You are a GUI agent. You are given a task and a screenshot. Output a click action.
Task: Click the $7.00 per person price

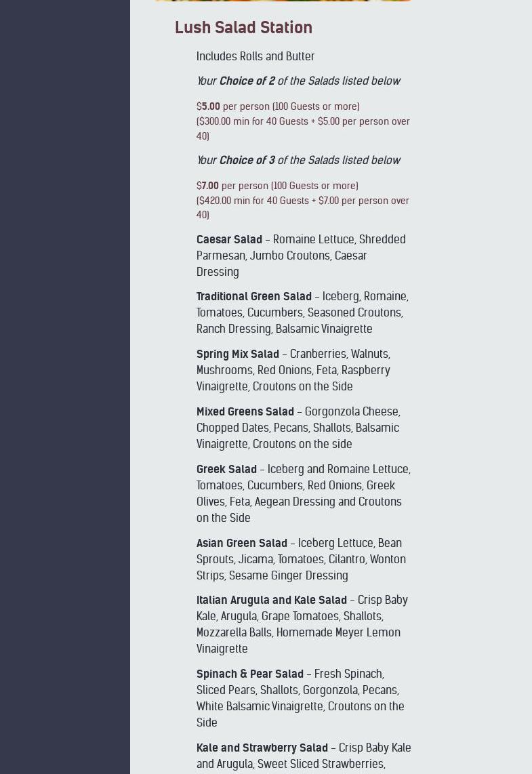pyautogui.click(x=209, y=186)
